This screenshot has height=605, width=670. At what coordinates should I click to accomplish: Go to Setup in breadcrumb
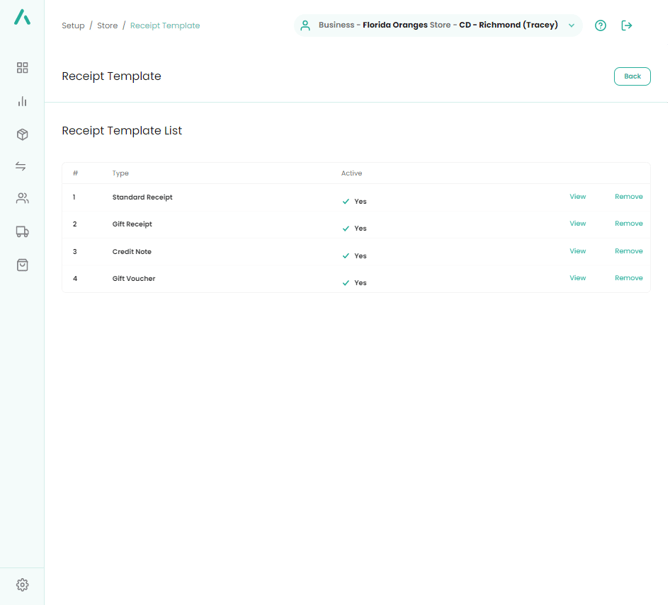[x=73, y=26]
